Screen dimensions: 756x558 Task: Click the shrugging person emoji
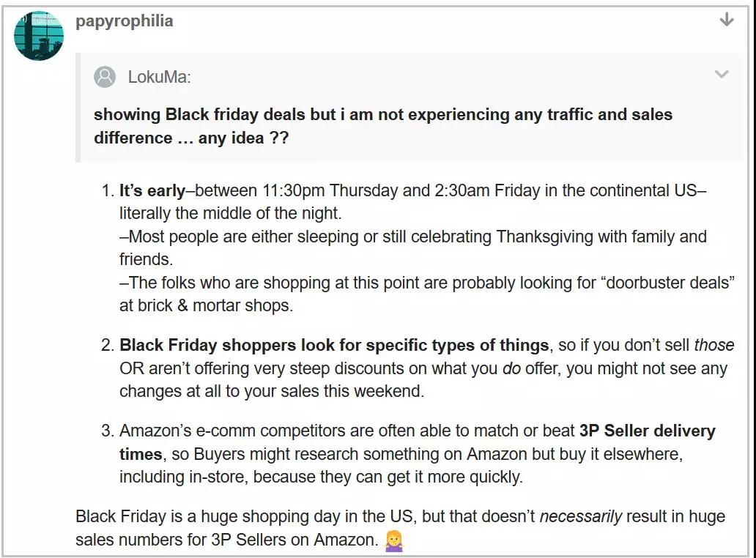394,540
